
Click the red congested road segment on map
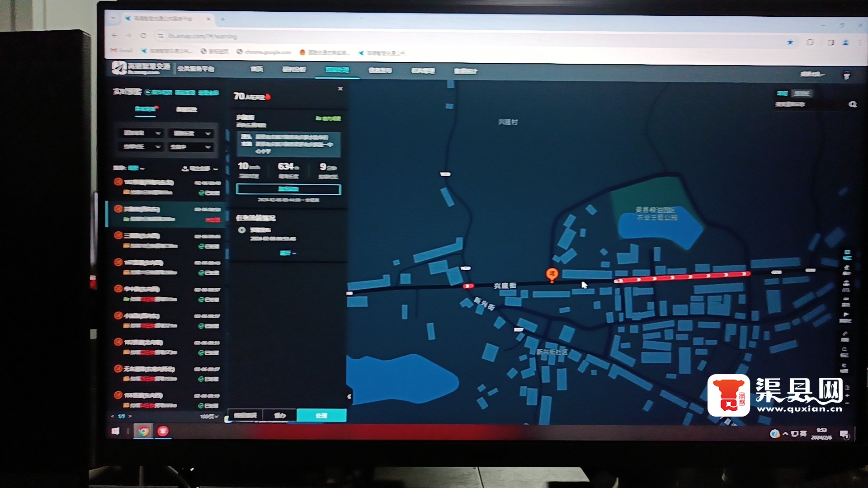point(682,277)
